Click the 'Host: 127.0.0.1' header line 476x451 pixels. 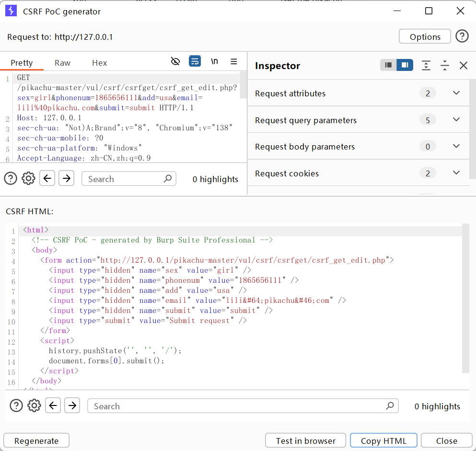click(x=49, y=118)
